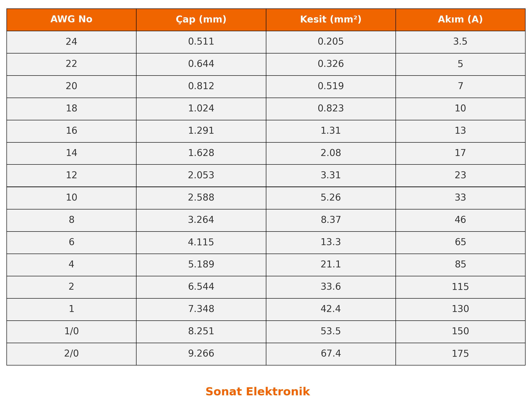Select the 5.189 diameter cell
Viewport: 532px width, 404px height.
tap(201, 265)
